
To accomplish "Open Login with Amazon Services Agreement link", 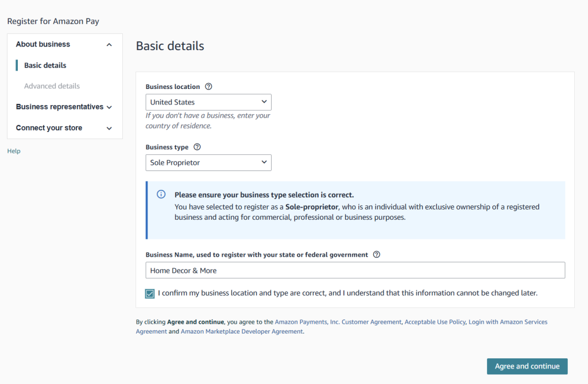I will (508, 322).
